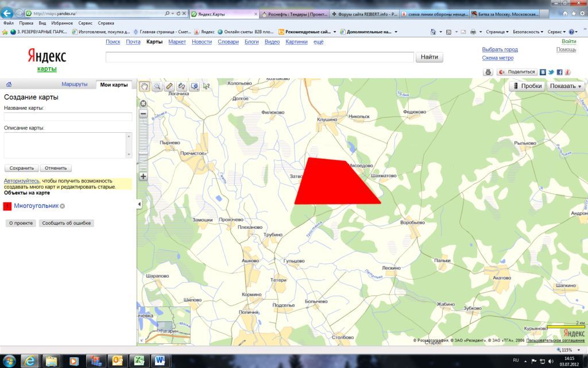Open the Сервис menu in the menu bar
The width and height of the screenshot is (588, 368).
[85, 23]
